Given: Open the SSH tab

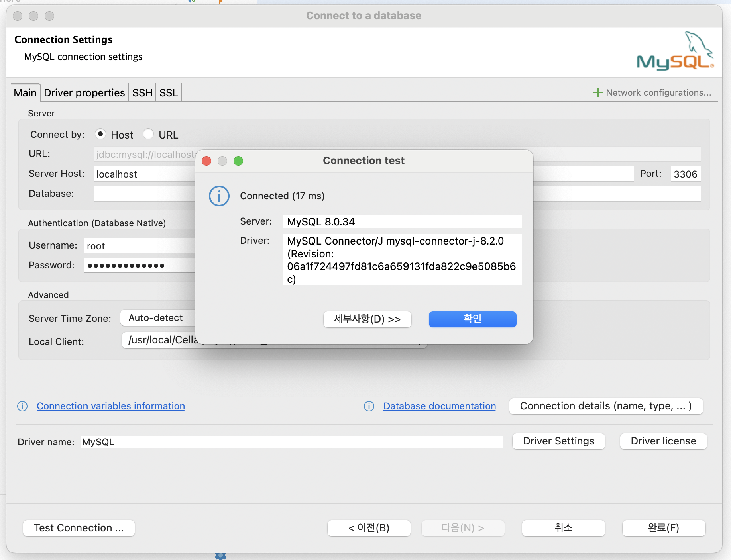Looking at the screenshot, I should tap(142, 93).
